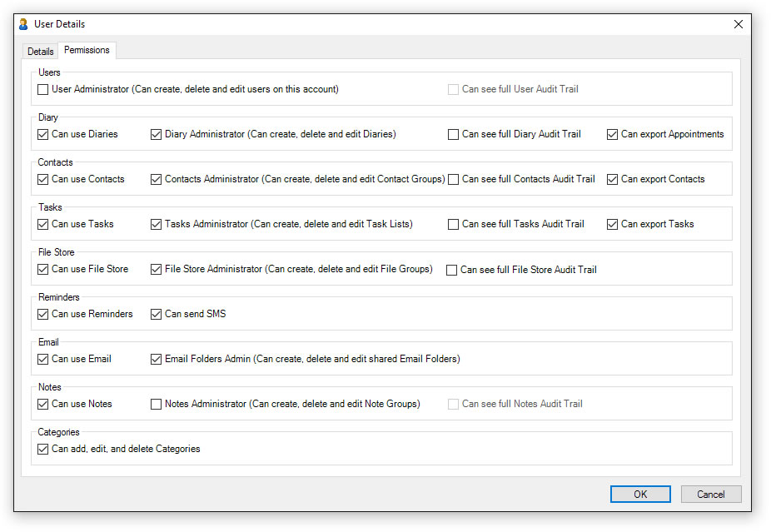This screenshot has width=771, height=532.
Task: Toggle the Contacts Administrator checkbox
Action: coord(157,179)
